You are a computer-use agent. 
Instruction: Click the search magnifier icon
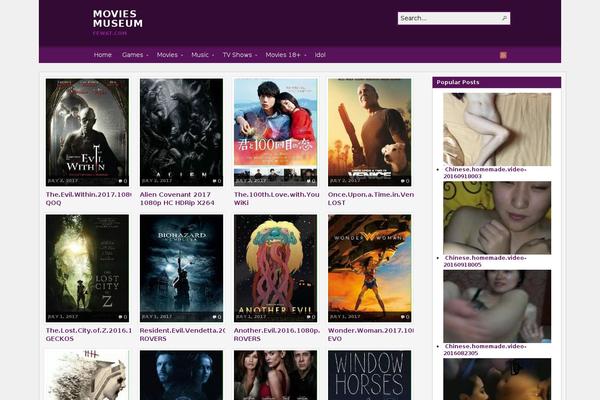click(504, 18)
